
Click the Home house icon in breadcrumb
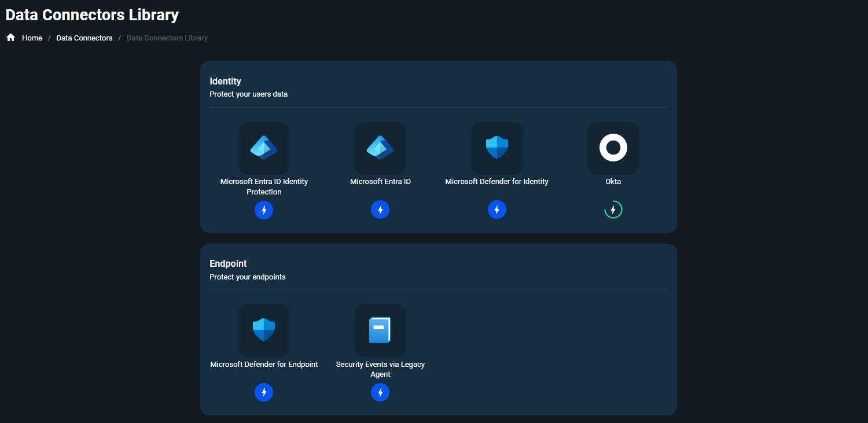(x=10, y=38)
